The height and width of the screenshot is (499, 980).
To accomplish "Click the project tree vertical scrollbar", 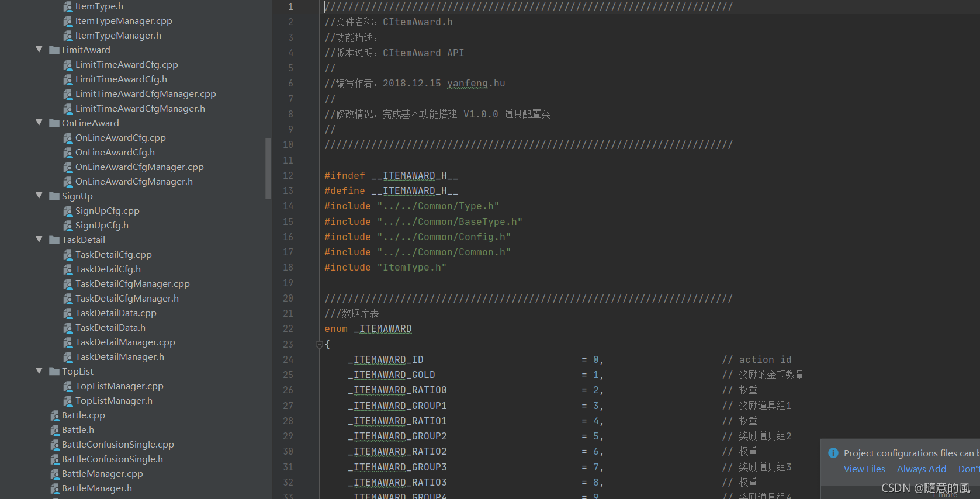I will [268, 168].
